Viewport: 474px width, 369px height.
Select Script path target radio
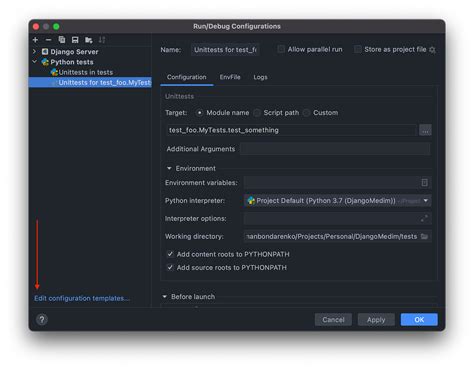pyautogui.click(x=257, y=113)
